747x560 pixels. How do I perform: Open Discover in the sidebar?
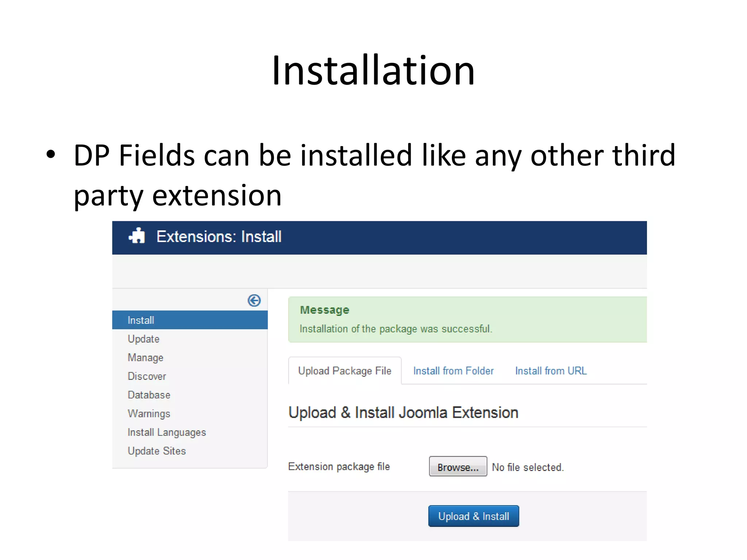[147, 376]
